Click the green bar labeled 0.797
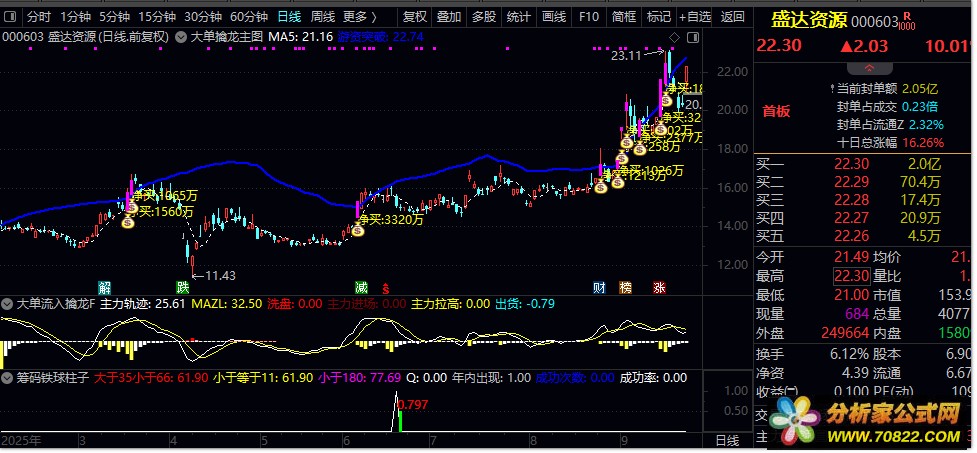This screenshot has width=977, height=453. pos(401,420)
